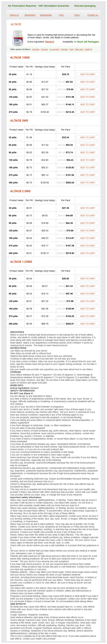This screenshot has width=107, height=644.
Task: Open the Cotriatec alternate name link
Action: 64,50
